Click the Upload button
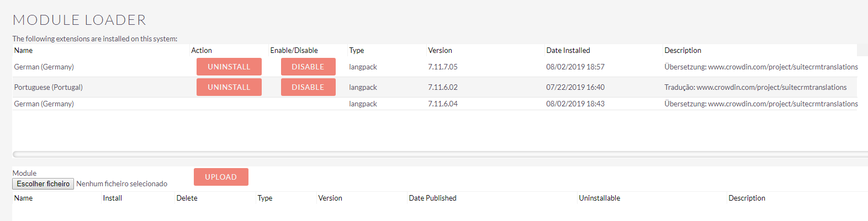This screenshot has width=868, height=221. (x=221, y=177)
